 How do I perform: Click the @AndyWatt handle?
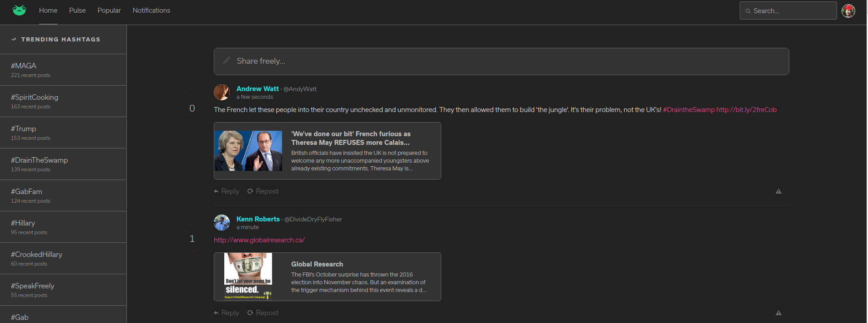(x=300, y=89)
